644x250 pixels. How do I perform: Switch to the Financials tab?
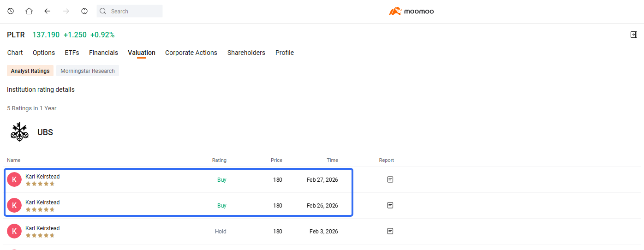(103, 53)
